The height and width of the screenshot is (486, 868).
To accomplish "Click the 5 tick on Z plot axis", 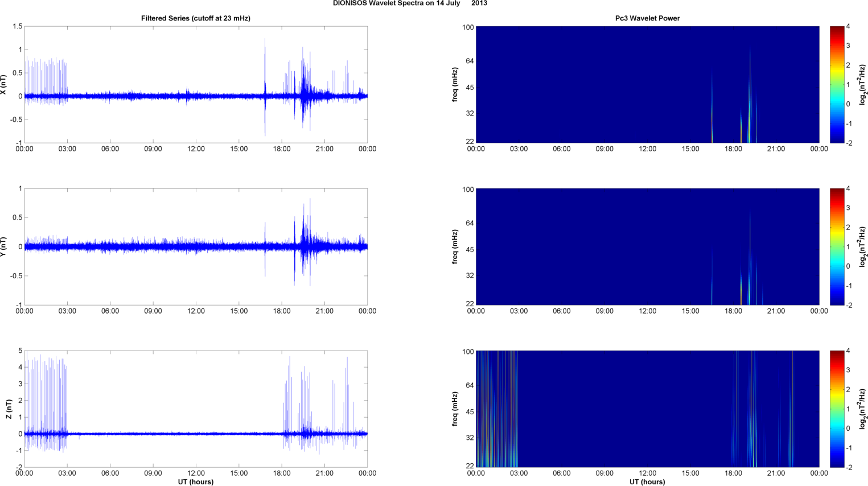I will pyautogui.click(x=20, y=351).
